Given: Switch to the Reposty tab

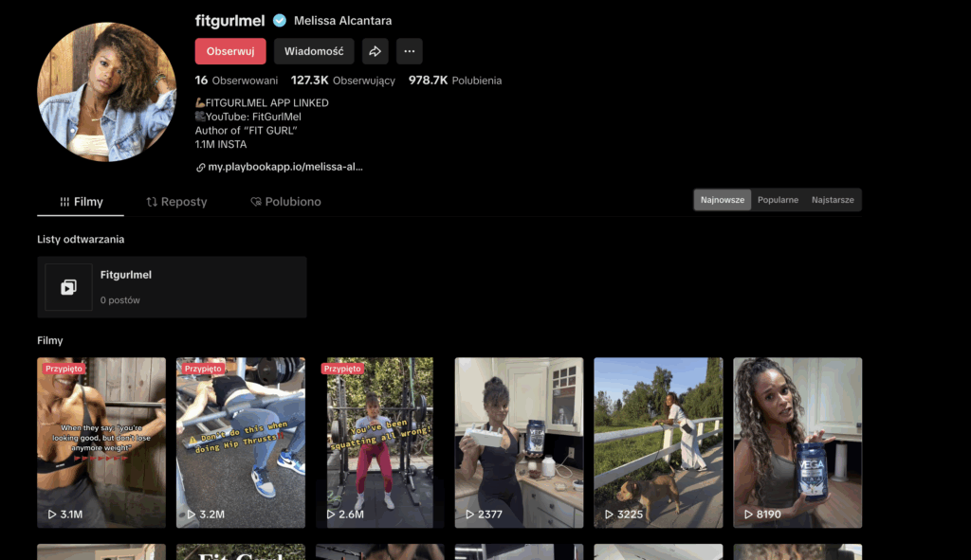Looking at the screenshot, I should pos(176,202).
